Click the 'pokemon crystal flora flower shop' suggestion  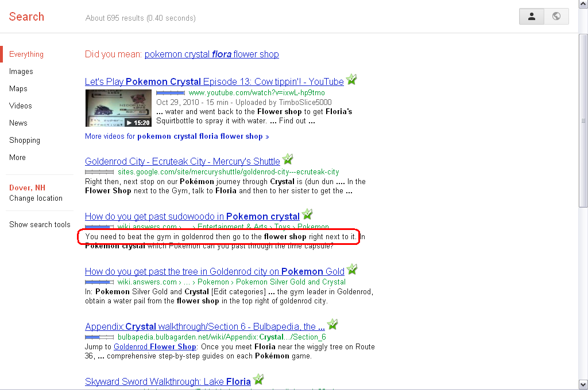(211, 54)
